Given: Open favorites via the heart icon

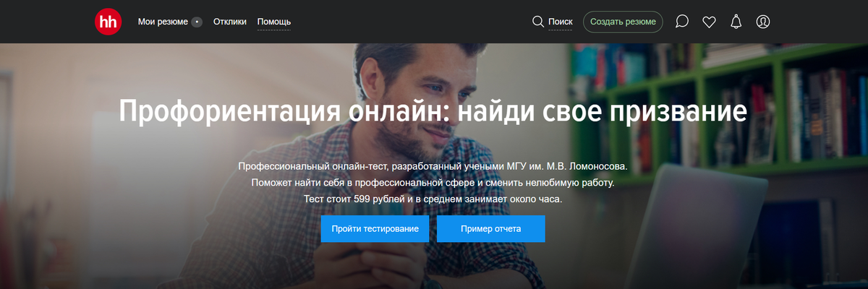Looking at the screenshot, I should click(x=709, y=22).
